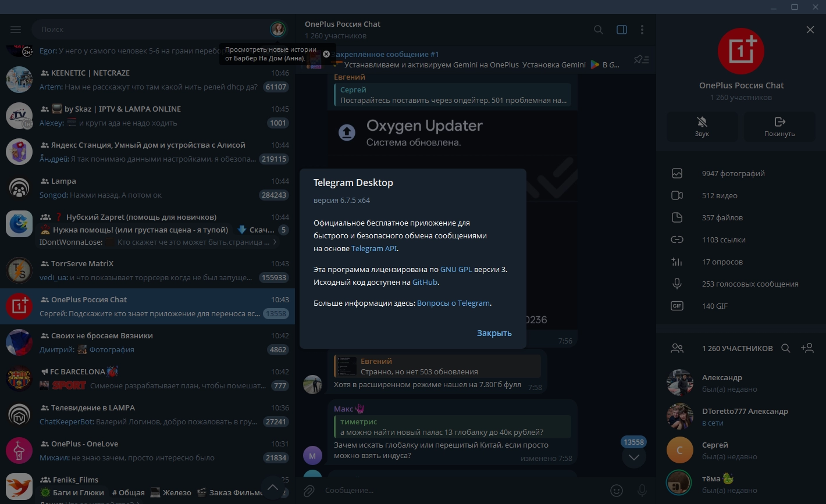Viewport: 826px width, 504px height.
Task: Jump to the quoted тиметрис message
Action: [x=453, y=427]
